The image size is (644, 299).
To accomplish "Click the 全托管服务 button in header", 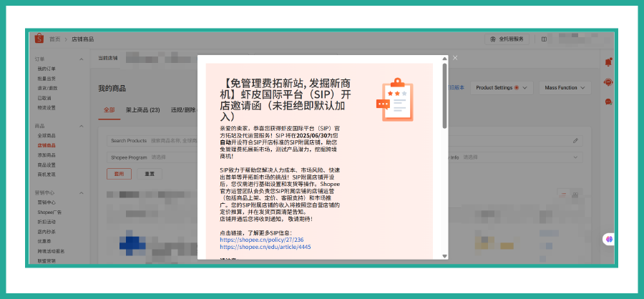I will point(507,39).
